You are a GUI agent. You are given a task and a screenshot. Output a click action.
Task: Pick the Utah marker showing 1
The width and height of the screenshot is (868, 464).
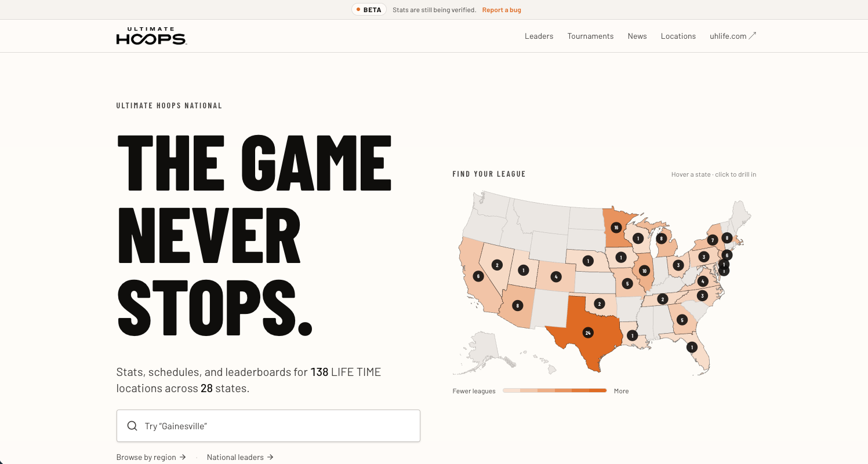coord(523,270)
